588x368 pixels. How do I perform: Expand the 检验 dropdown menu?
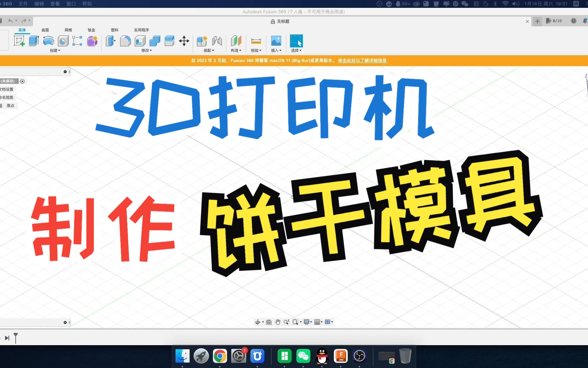(x=256, y=50)
